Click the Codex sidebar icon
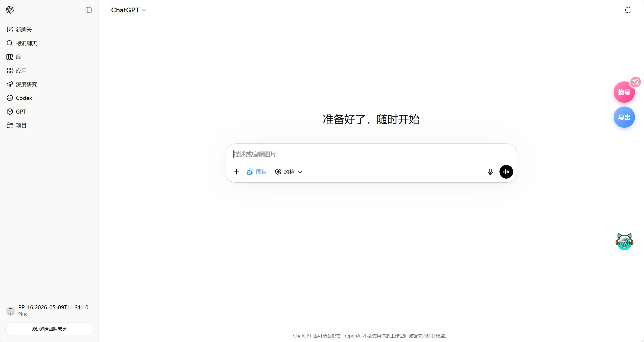This screenshot has height=342, width=644. tap(10, 98)
